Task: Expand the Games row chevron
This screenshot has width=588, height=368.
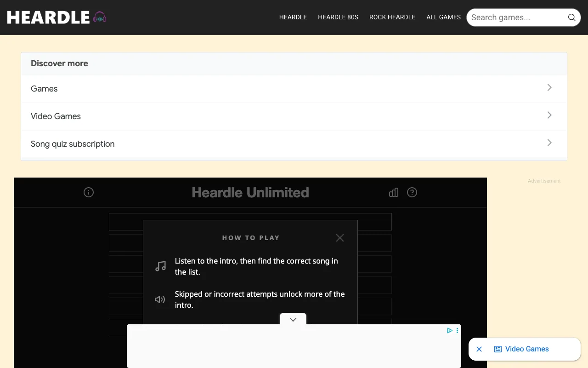Action: [549, 87]
